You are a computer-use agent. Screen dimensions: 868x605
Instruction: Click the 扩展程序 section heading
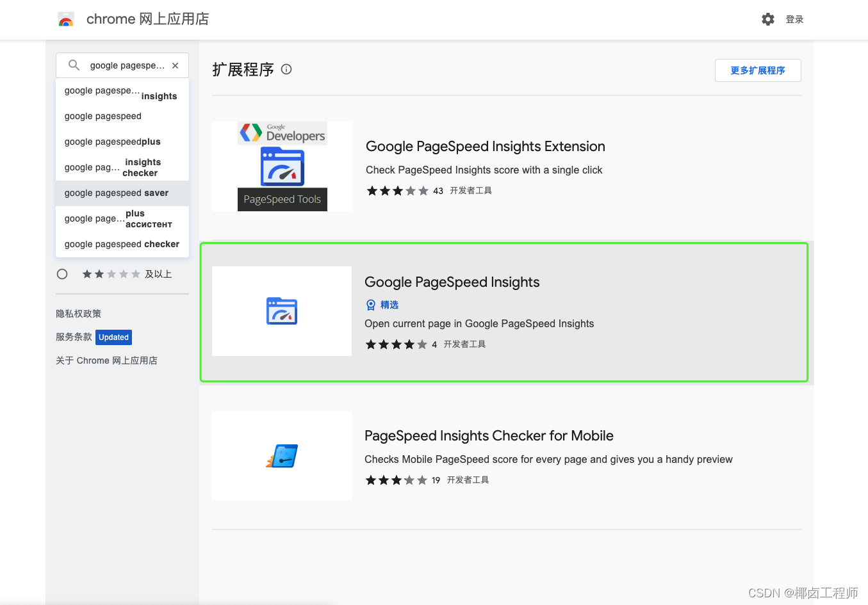pos(243,69)
